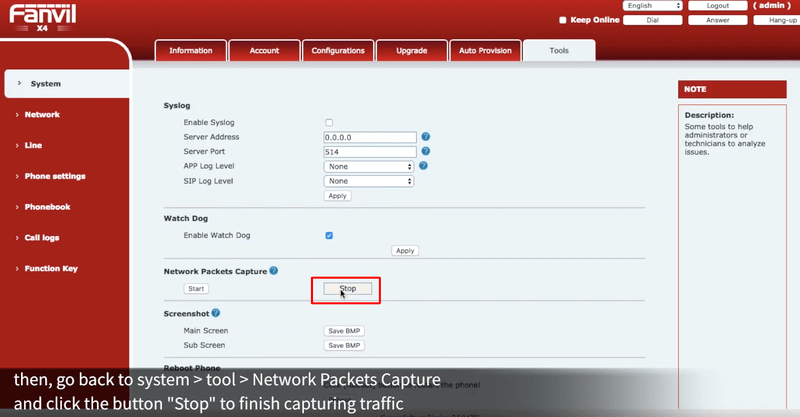Click help icon beside Server Port field
This screenshot has height=417, width=800.
[x=425, y=151]
